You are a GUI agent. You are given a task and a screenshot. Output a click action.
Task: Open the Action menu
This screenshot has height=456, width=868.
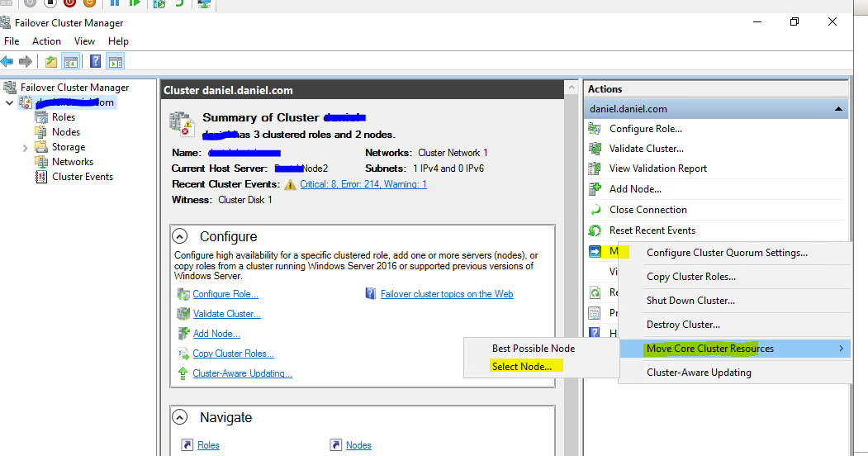(46, 41)
